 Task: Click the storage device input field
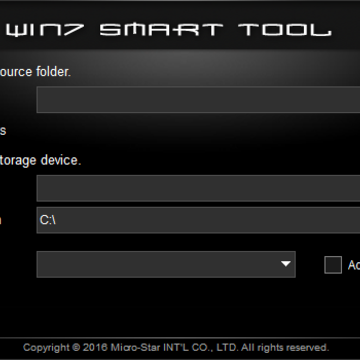(x=198, y=188)
